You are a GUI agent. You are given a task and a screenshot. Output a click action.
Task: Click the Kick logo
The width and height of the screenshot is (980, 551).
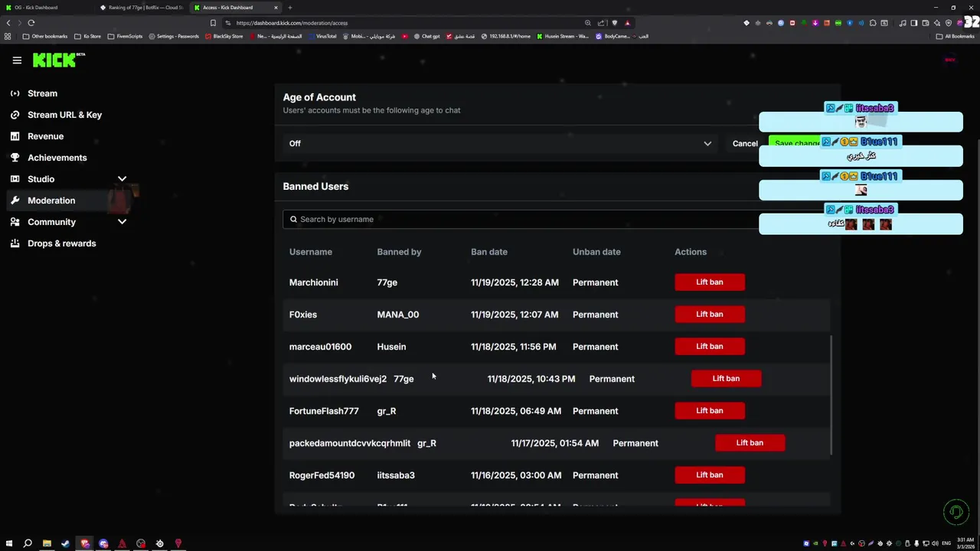(57, 60)
